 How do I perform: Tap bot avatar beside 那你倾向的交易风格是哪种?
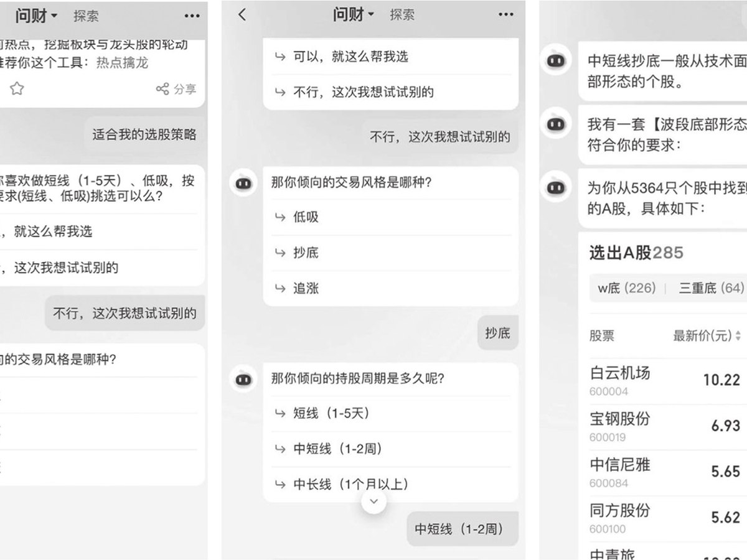pos(243,184)
